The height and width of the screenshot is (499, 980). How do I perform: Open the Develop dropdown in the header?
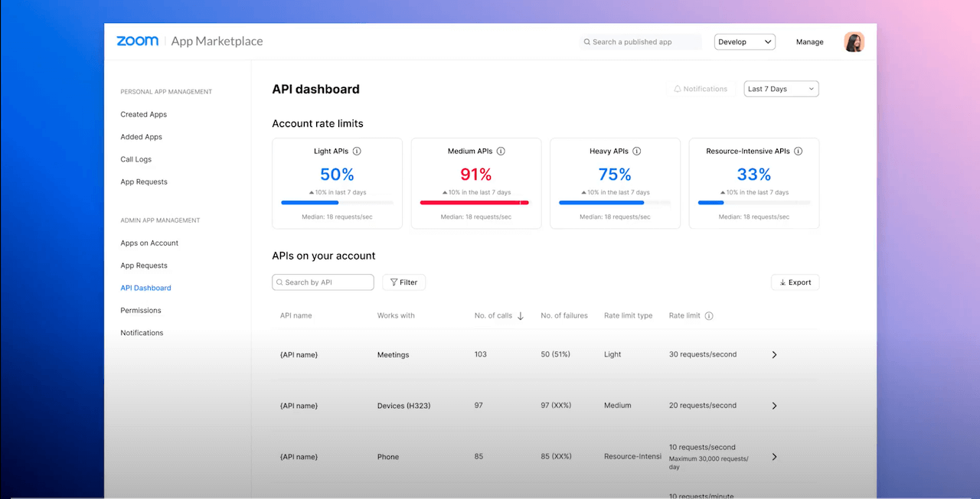coord(743,41)
